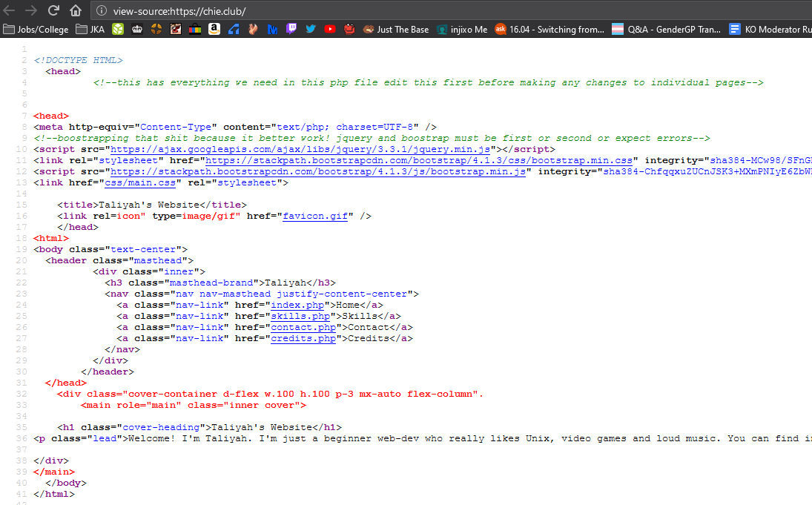Click the browser forward arrow

pos(31,10)
